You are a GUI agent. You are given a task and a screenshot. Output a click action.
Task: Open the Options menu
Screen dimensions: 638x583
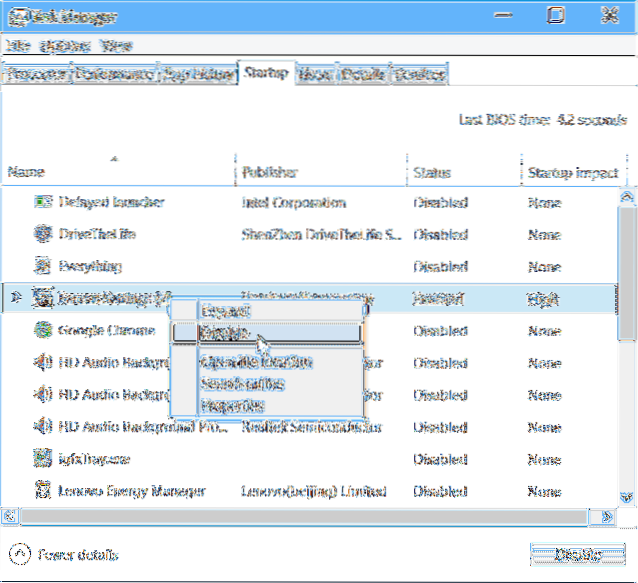[62, 46]
